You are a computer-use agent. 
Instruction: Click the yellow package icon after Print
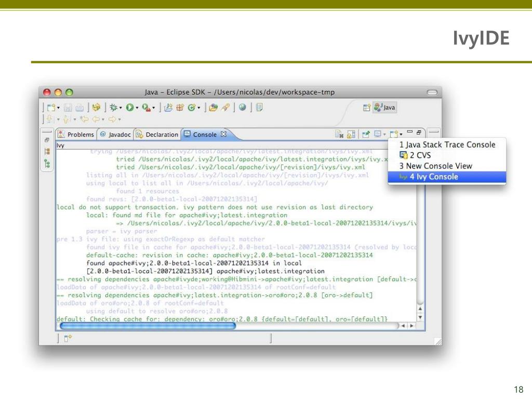click(x=96, y=107)
